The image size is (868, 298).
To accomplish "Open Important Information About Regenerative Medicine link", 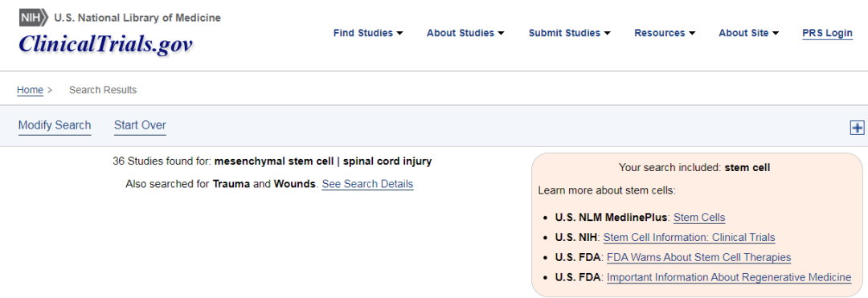I will tap(729, 277).
